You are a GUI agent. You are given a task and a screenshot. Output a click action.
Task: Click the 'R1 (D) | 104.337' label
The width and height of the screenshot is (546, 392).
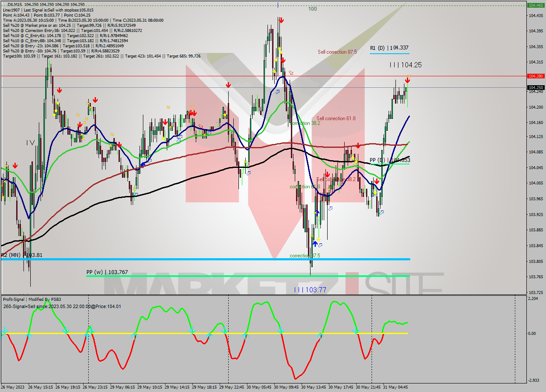pos(389,48)
